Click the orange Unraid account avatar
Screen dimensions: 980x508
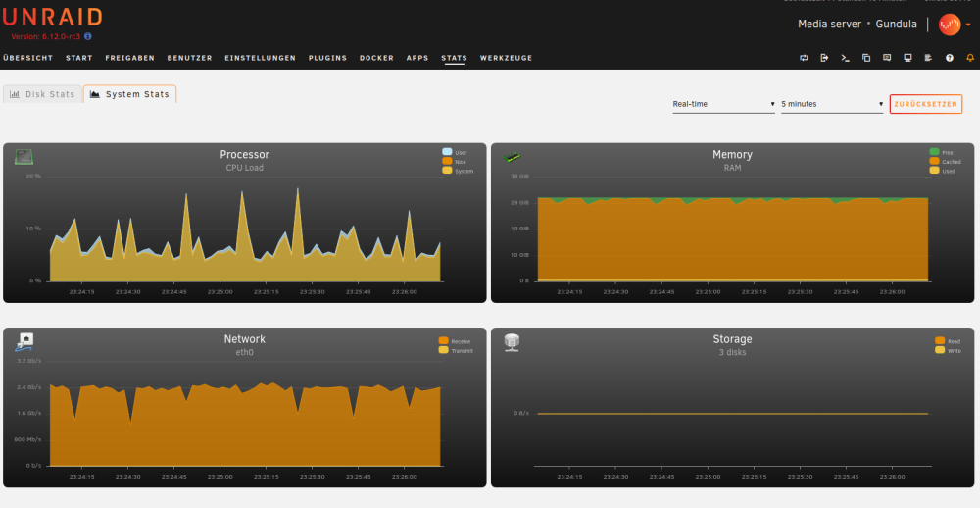pyautogui.click(x=950, y=25)
